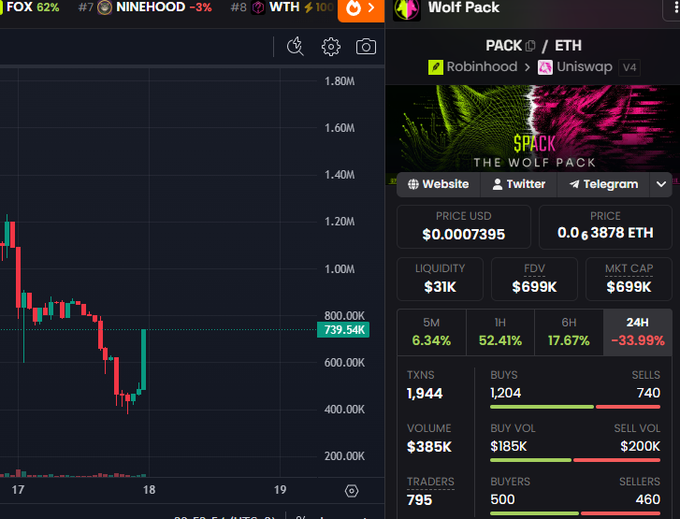Click the buys versus sells ratio bar
Image resolution: width=680 pixels, height=519 pixels.
(575, 407)
